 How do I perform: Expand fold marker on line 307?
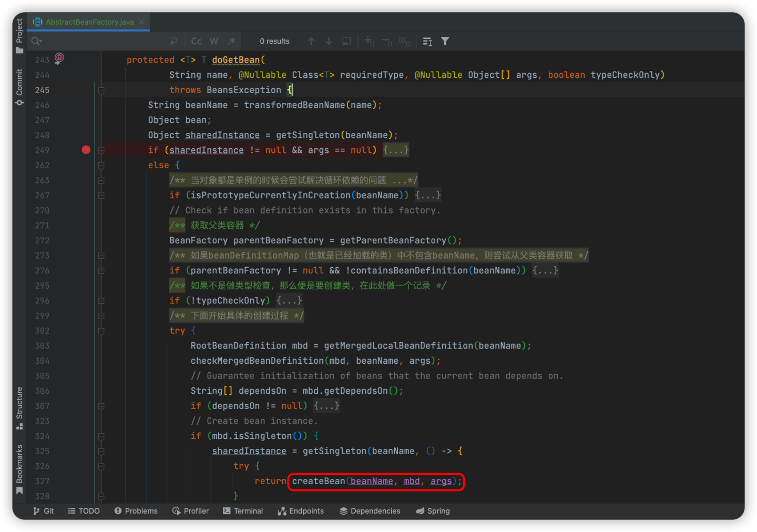[x=101, y=406]
